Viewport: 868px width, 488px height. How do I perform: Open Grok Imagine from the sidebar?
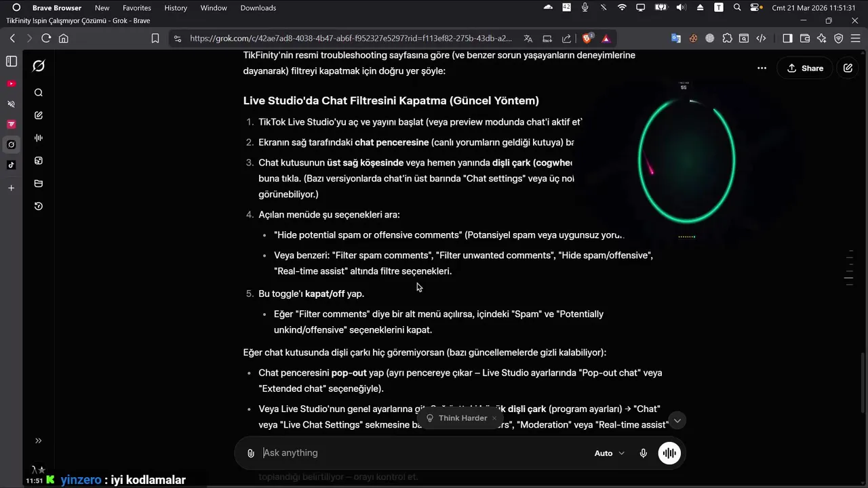(x=39, y=161)
